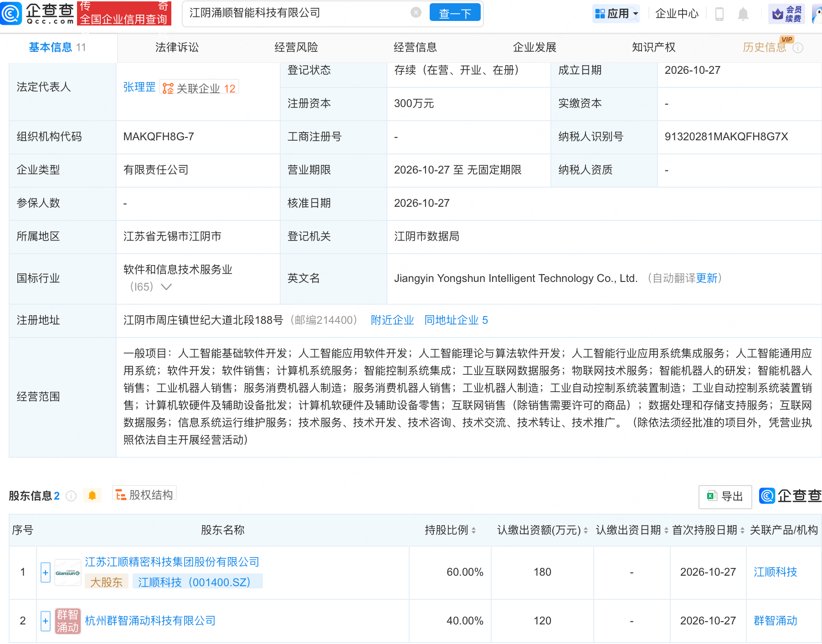The height and width of the screenshot is (644, 822).
Task: Open the mobile phone icon in the header
Action: 719,14
